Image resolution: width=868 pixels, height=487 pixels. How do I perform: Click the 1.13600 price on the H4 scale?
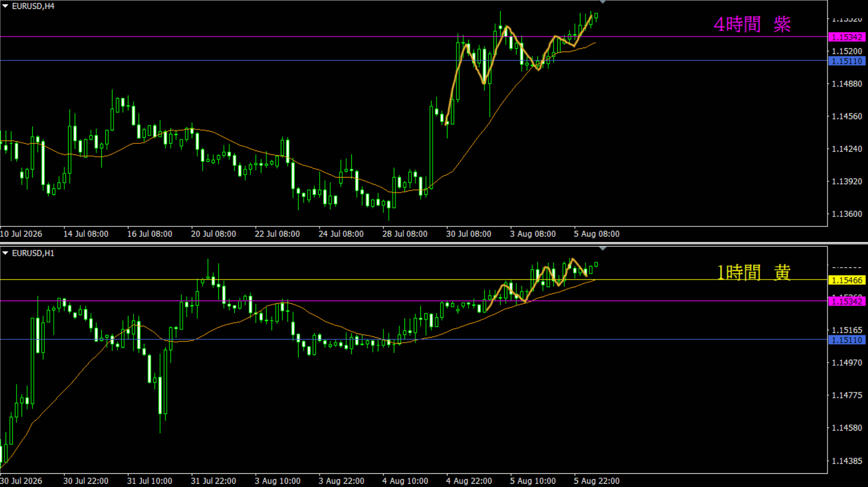point(847,214)
